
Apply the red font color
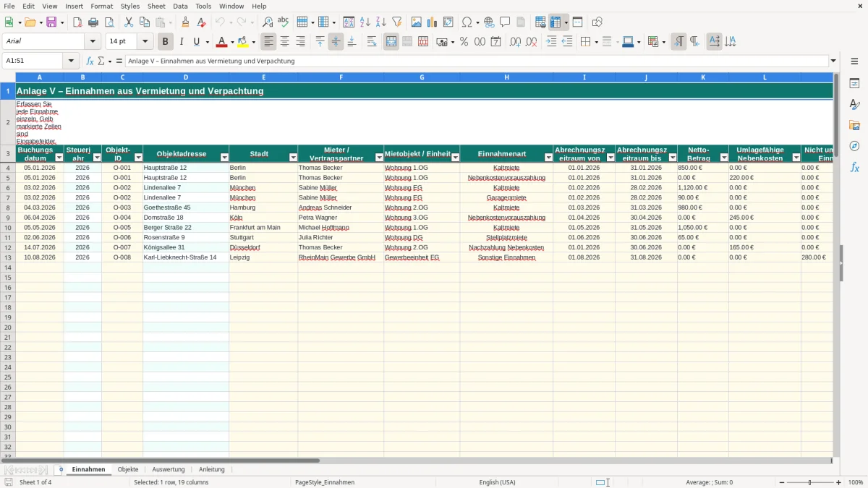[221, 42]
